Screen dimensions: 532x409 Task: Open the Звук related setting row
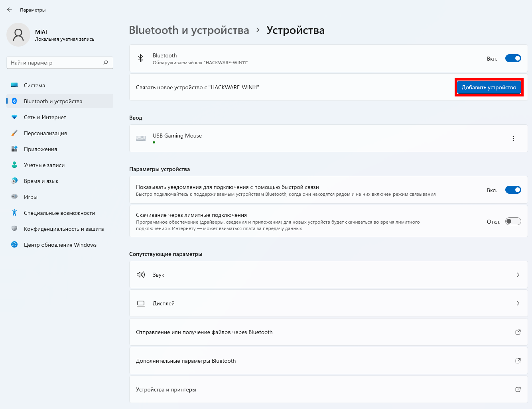[329, 275]
